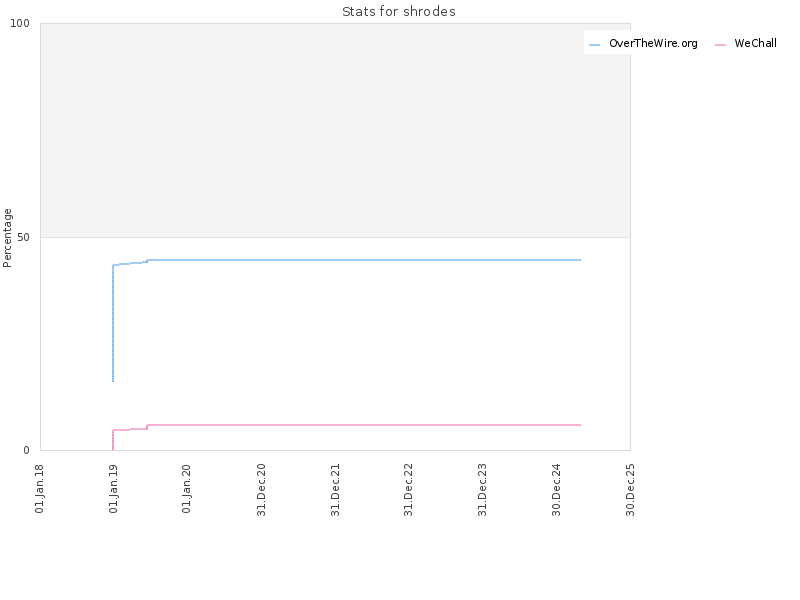This screenshot has width=800, height=600.
Task: Click the 31.Dec.21 x-axis date label
Action: click(335, 490)
